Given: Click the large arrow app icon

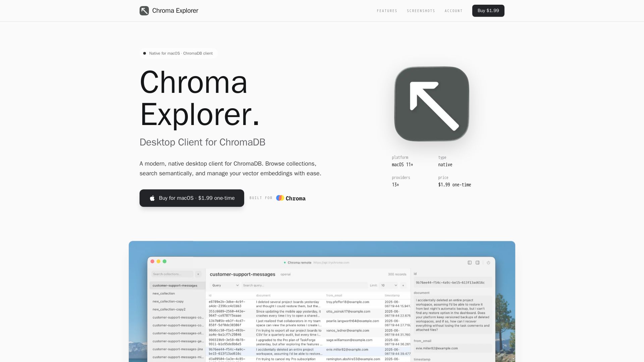Looking at the screenshot, I should click(432, 104).
